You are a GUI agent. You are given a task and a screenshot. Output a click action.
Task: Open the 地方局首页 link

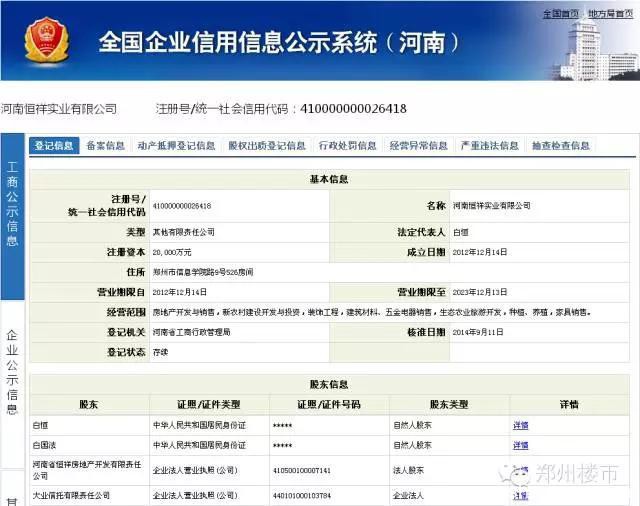(x=611, y=13)
